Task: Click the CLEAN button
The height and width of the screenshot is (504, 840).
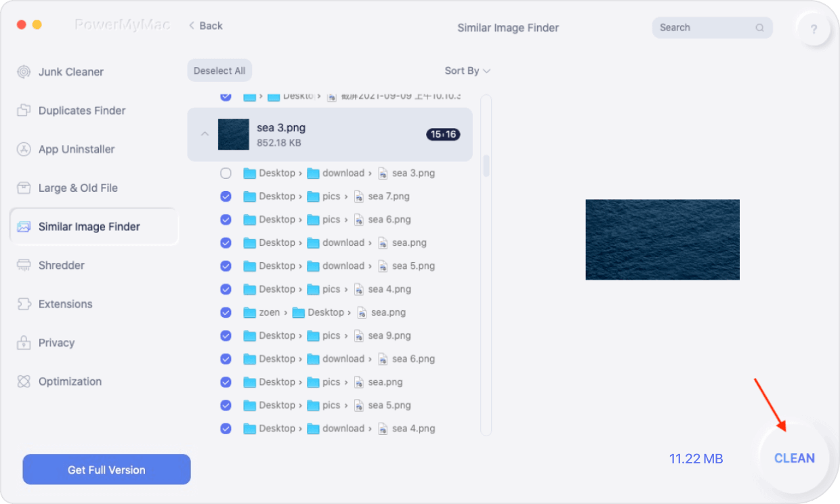Action: [794, 459]
